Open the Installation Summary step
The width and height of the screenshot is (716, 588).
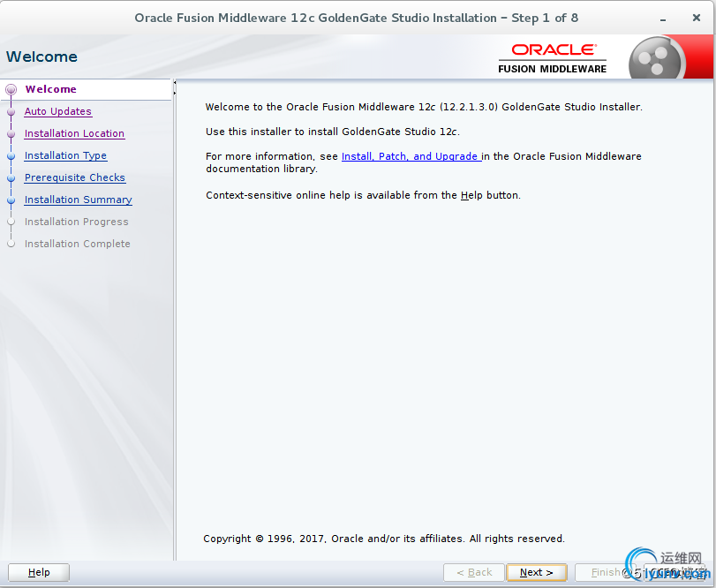point(78,200)
